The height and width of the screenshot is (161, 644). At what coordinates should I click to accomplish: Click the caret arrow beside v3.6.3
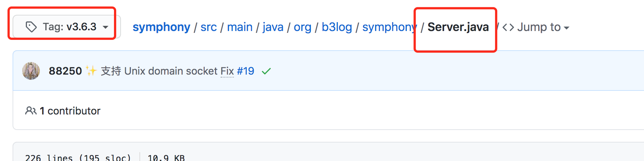click(x=105, y=27)
